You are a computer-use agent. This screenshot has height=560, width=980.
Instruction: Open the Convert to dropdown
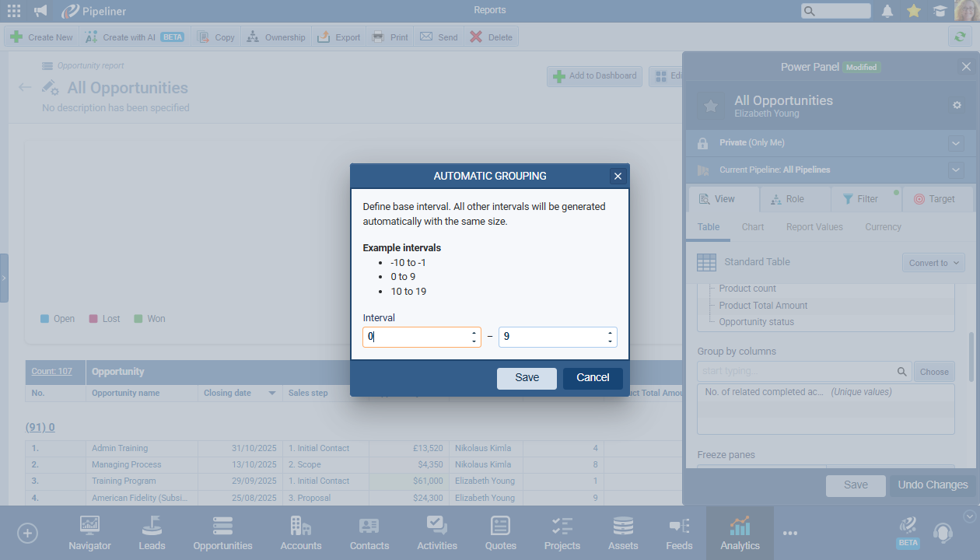pos(933,263)
